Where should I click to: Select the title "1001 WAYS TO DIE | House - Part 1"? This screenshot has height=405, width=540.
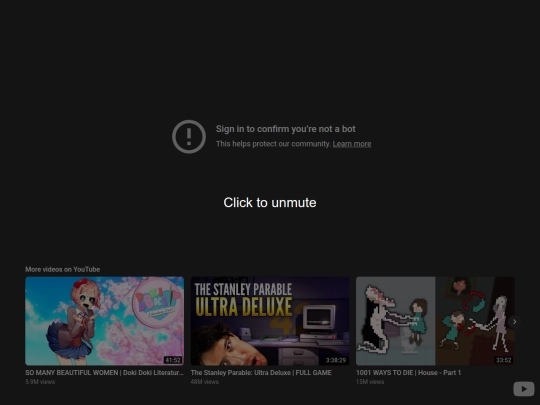408,373
